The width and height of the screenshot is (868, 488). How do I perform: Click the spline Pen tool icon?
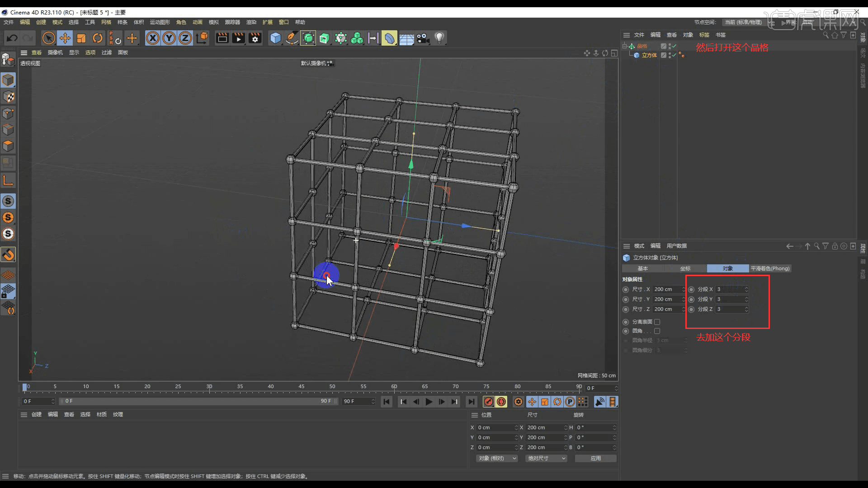click(292, 38)
